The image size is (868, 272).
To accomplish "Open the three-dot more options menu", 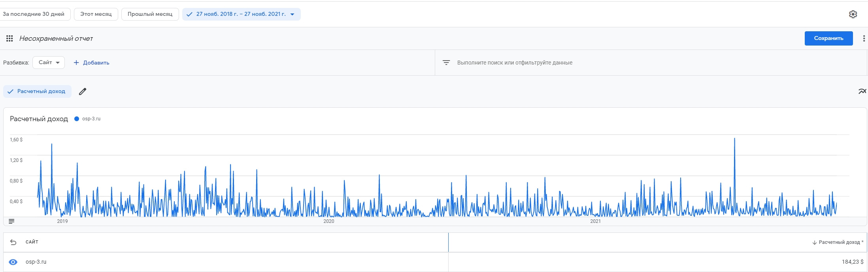I will click(x=864, y=38).
